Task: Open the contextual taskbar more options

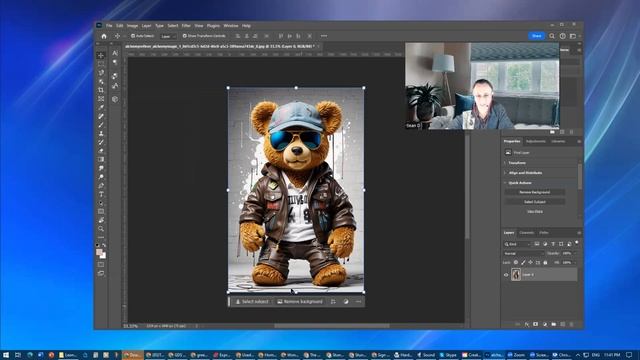Action: pos(358,302)
